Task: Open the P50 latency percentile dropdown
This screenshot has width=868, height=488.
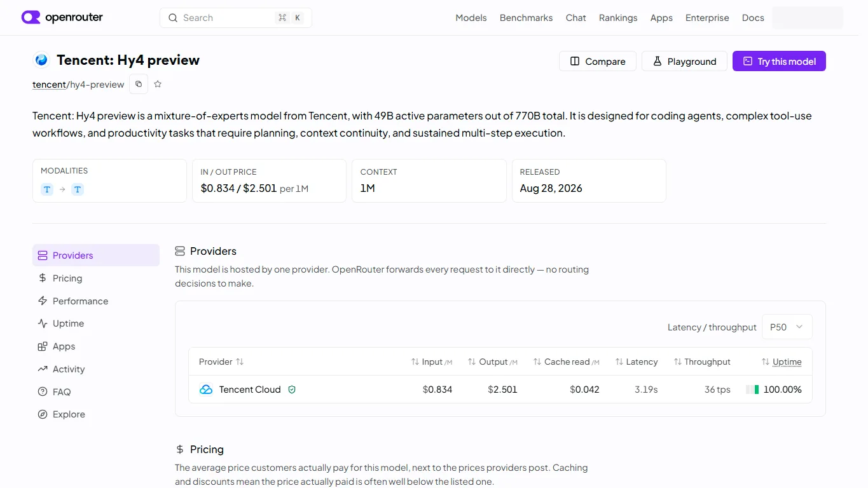Action: 787,327
